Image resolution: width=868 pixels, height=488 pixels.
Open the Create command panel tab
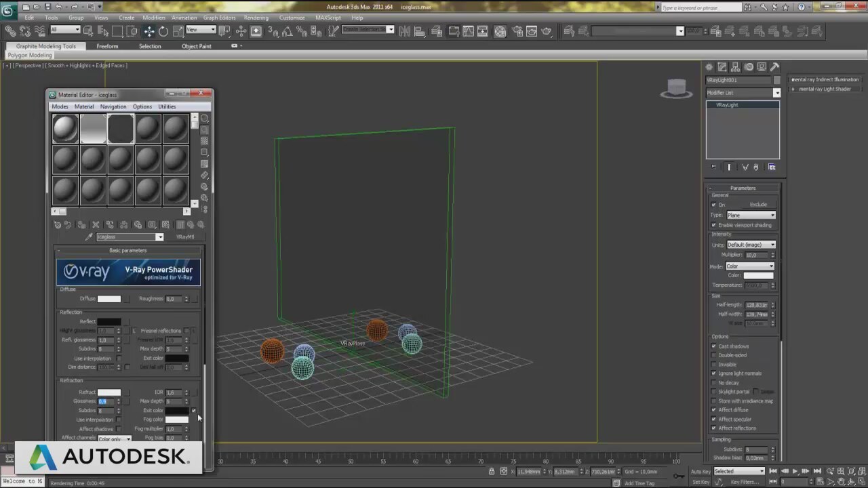click(709, 67)
